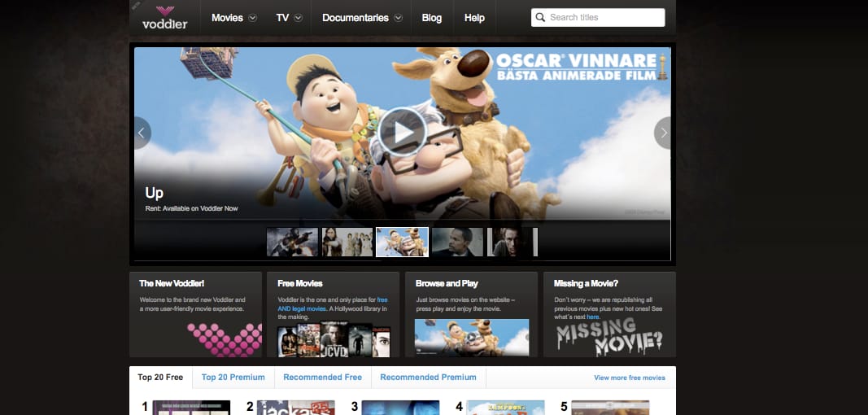Viewport: 868px width, 415px height.
Task: Click 'Rent: Available on Voddler Now' text
Action: 191,209
